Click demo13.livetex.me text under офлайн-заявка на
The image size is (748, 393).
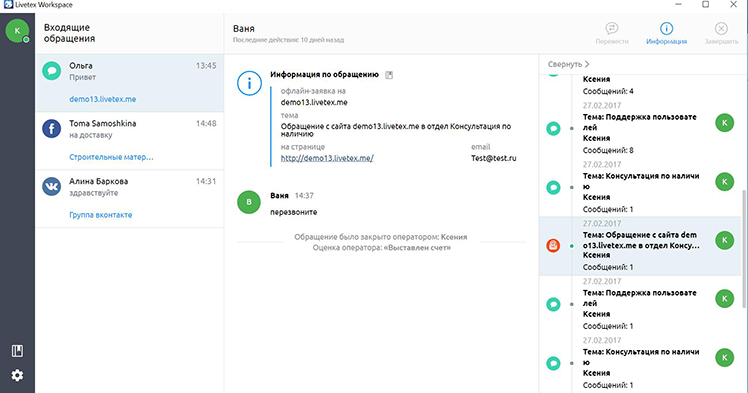click(314, 102)
